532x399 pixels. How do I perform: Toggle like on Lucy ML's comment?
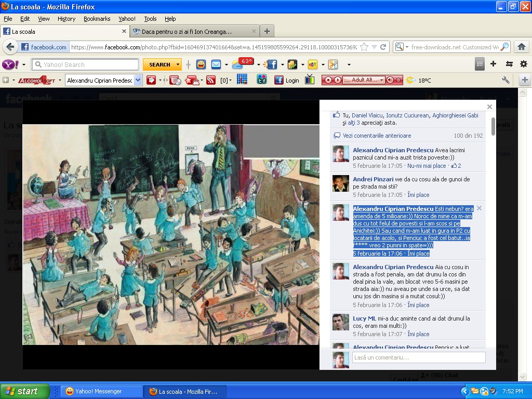(418, 334)
